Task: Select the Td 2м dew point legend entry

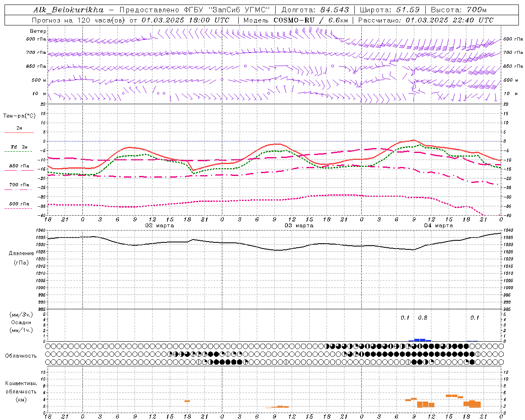Action: pyautogui.click(x=19, y=147)
